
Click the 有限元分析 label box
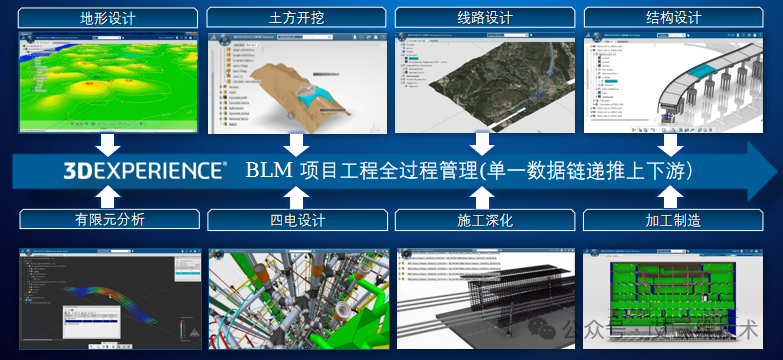tap(109, 220)
